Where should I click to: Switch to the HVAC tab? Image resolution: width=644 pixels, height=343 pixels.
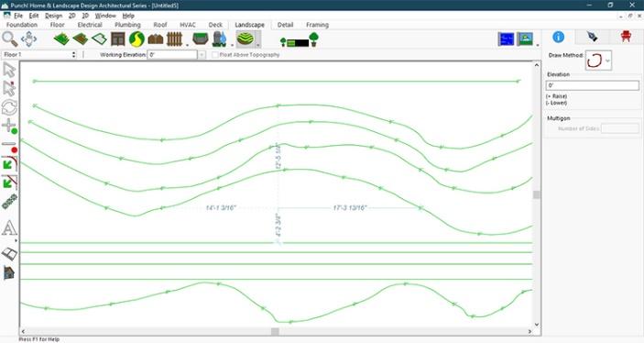coord(188,25)
